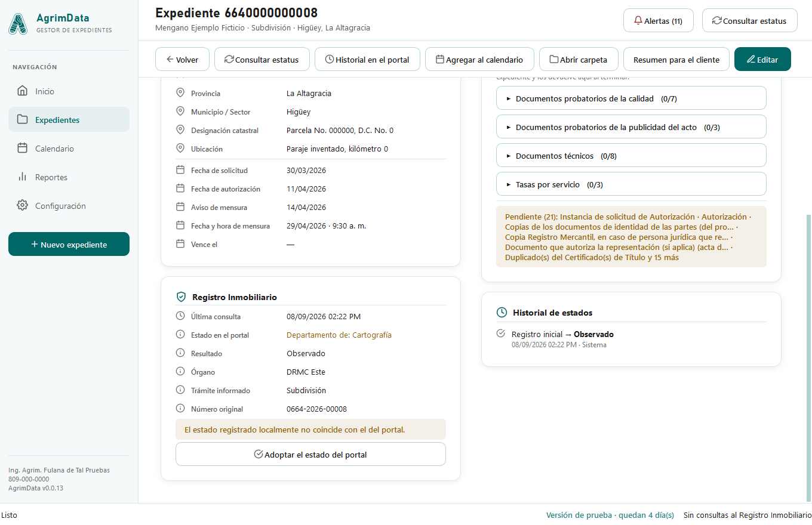This screenshot has width=812, height=525.
Task: Click Consultar estatus in the header
Action: 749,20
